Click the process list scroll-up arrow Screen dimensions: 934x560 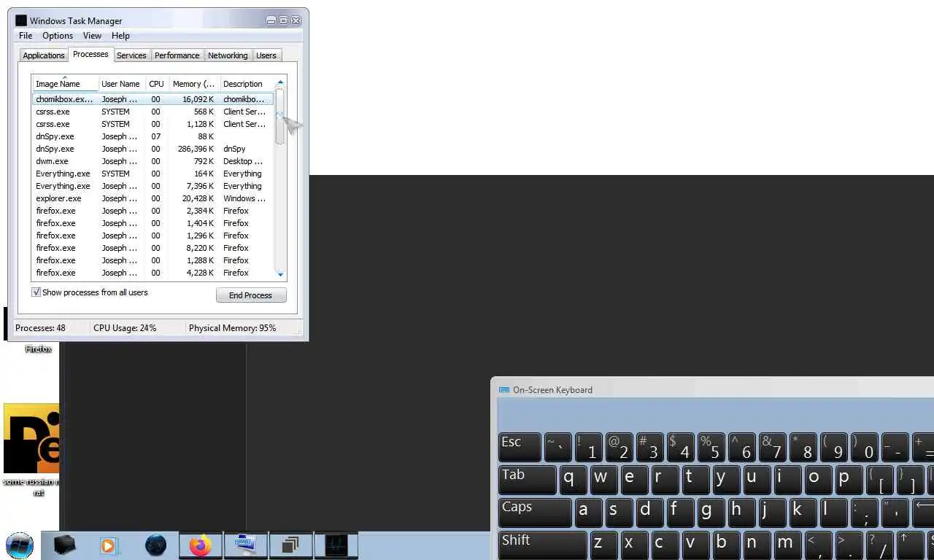point(280,82)
